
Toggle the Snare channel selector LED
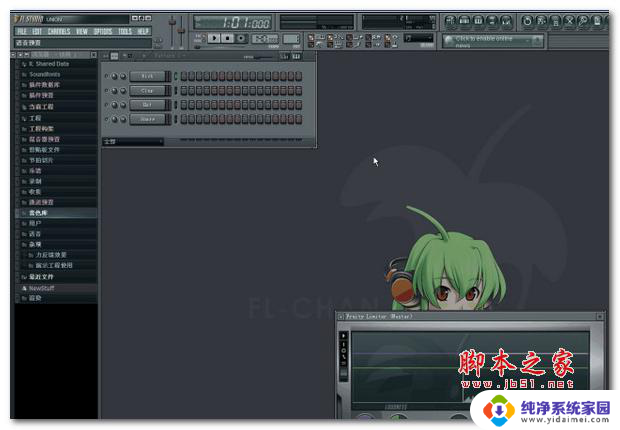coord(175,119)
